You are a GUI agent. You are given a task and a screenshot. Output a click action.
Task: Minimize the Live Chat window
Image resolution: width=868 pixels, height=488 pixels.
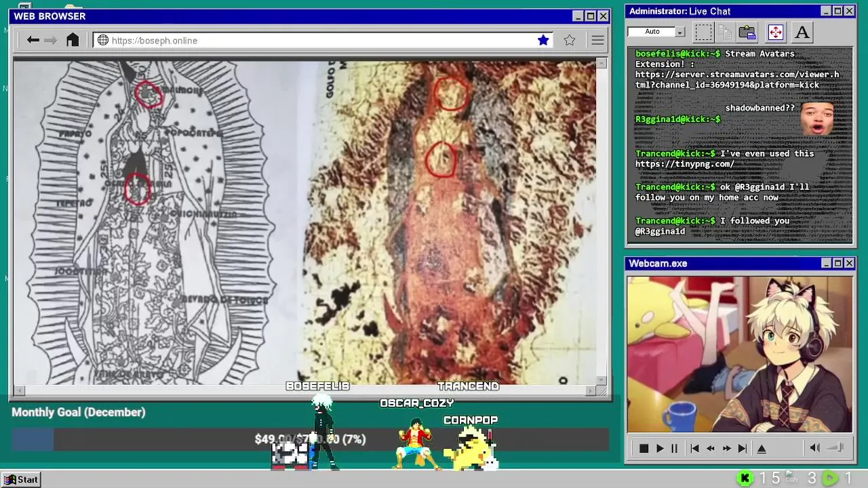[x=825, y=11]
